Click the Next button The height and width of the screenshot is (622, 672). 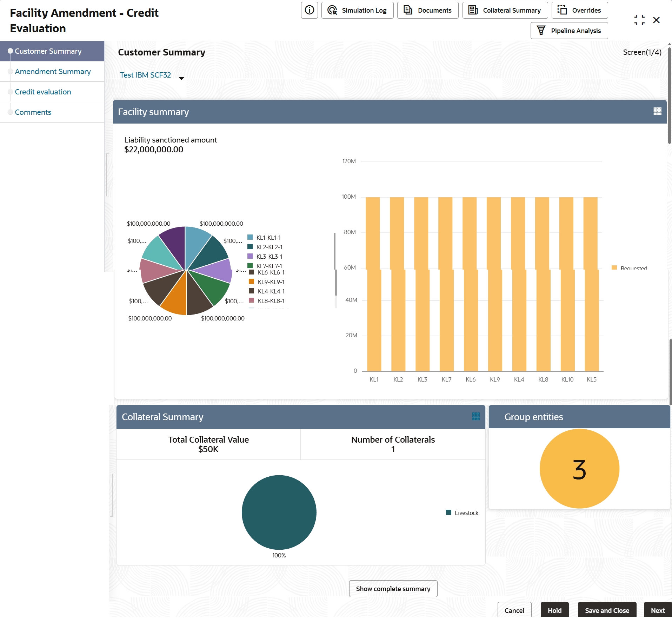(658, 610)
